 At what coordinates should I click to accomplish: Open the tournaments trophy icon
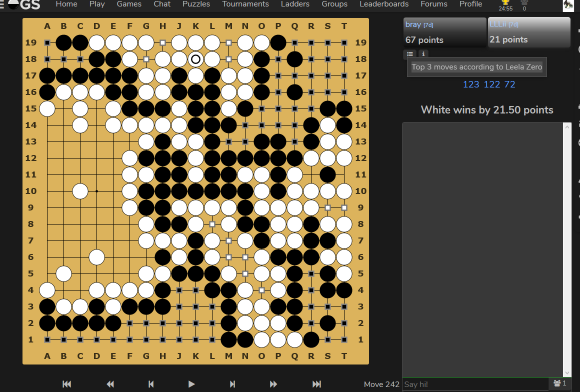[505, 3]
